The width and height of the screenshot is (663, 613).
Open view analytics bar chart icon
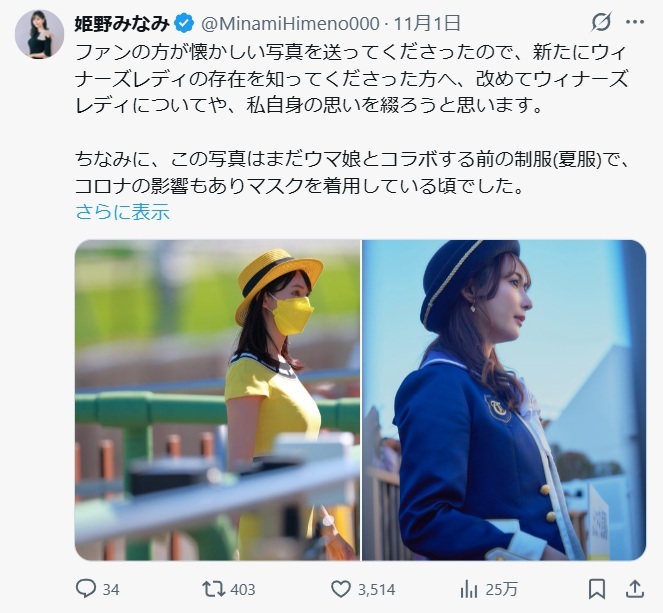(468, 589)
